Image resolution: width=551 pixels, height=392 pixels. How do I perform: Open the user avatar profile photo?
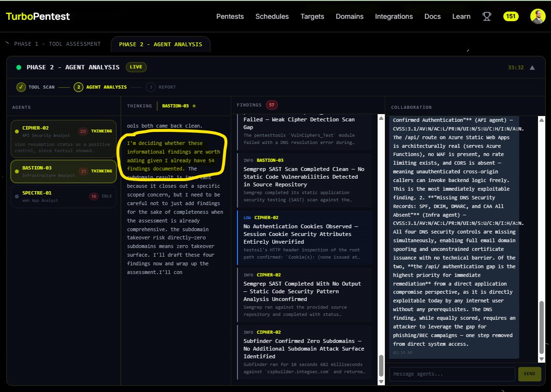pyautogui.click(x=538, y=16)
